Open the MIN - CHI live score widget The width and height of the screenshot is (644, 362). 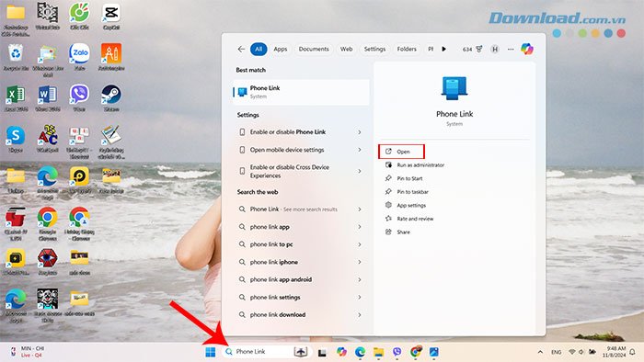click(28, 352)
